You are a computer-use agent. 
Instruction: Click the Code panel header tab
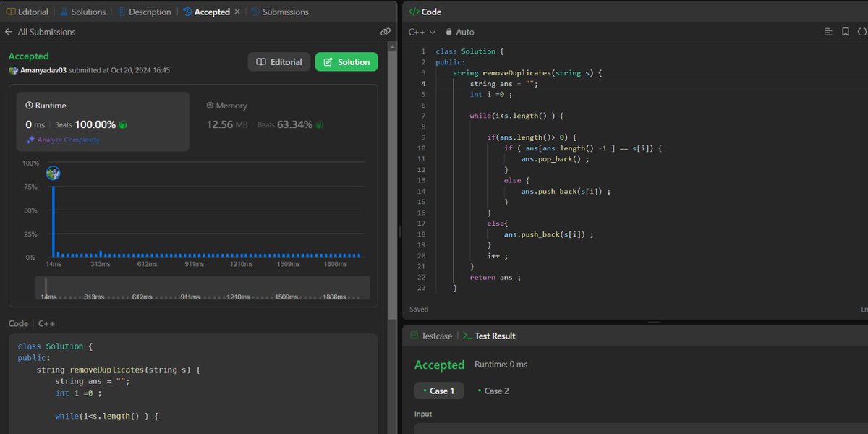click(x=425, y=12)
